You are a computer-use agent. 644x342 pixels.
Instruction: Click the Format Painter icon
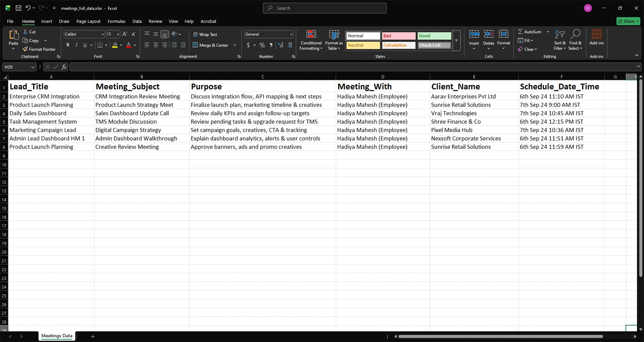point(25,49)
